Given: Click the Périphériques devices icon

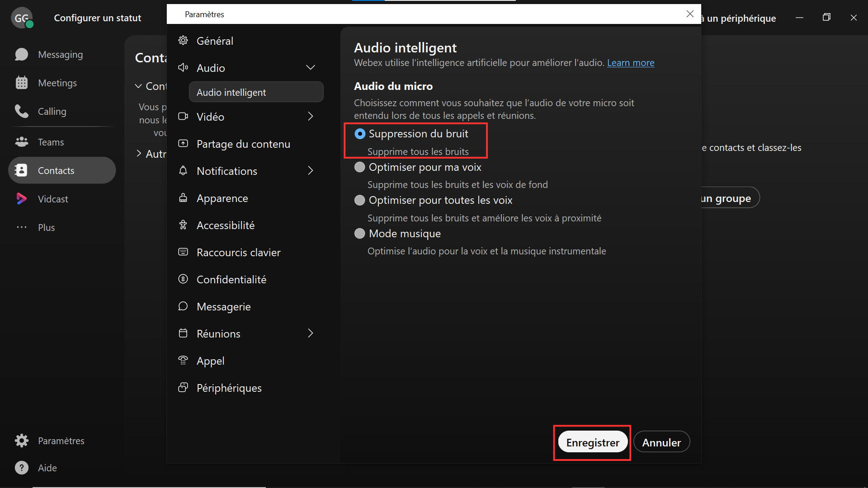Looking at the screenshot, I should [x=183, y=388].
